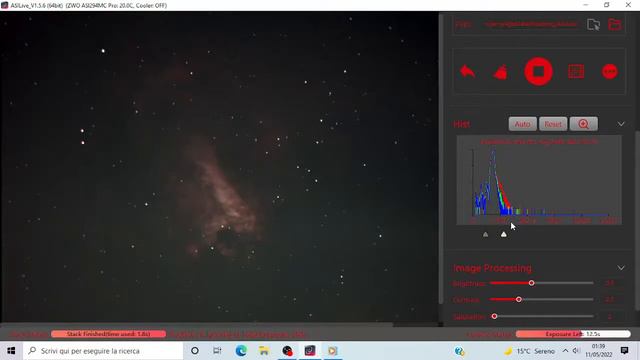Click the ASILive taskbar icon
Viewport: 640px width, 360px height.
310,351
